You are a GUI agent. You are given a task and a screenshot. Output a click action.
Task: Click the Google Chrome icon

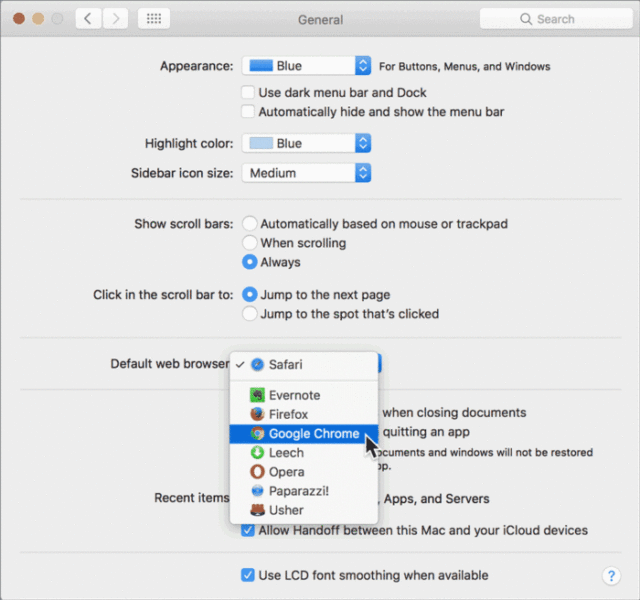click(x=257, y=433)
